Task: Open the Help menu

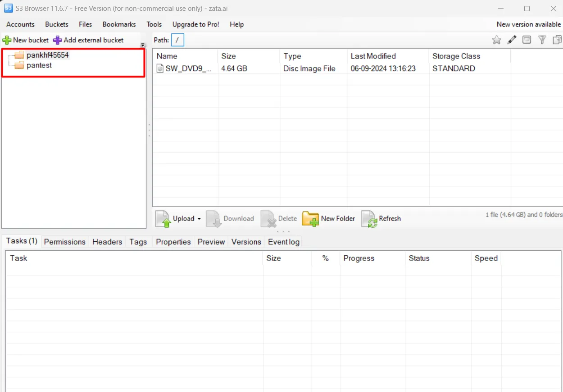Action: tap(236, 24)
